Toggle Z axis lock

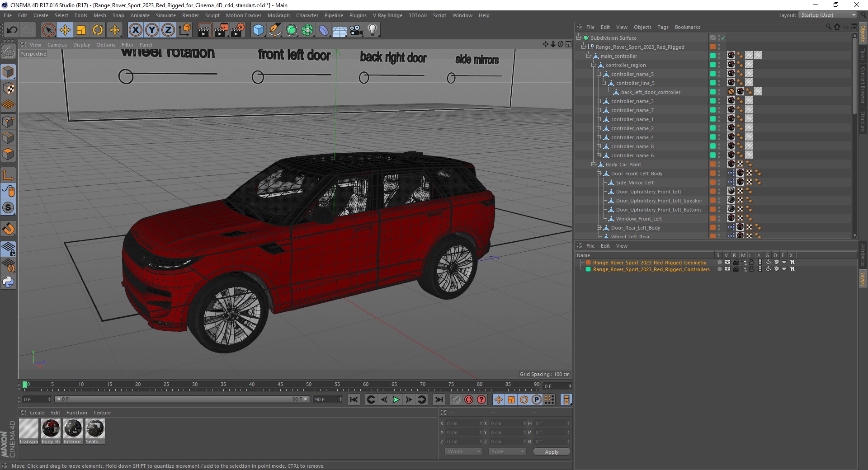(168, 30)
